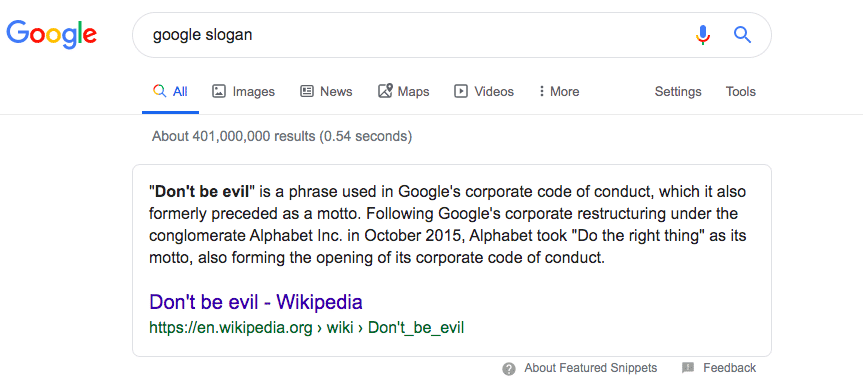Click the Videos tab play icon

(x=461, y=91)
